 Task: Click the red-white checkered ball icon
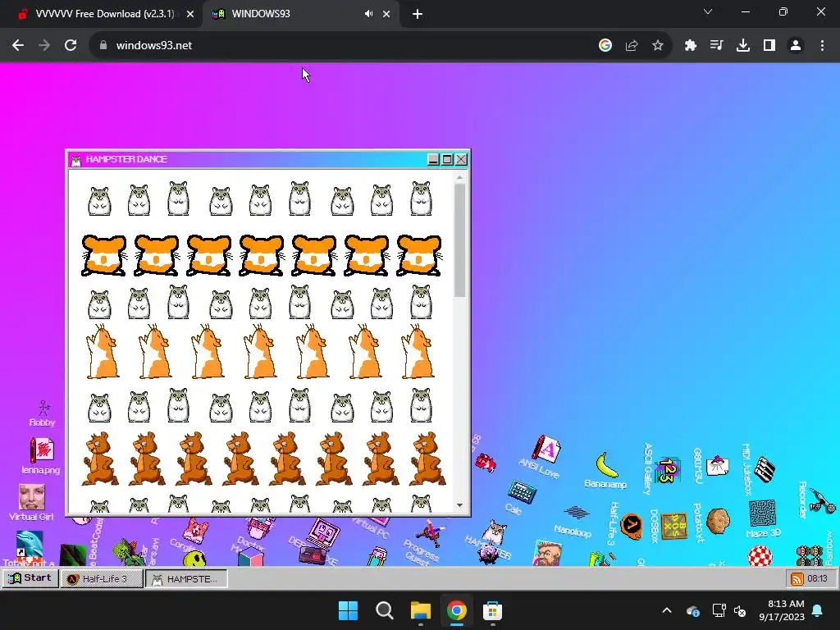point(760,556)
